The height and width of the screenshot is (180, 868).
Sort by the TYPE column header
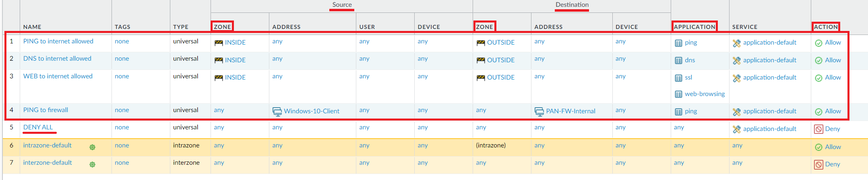click(x=181, y=27)
